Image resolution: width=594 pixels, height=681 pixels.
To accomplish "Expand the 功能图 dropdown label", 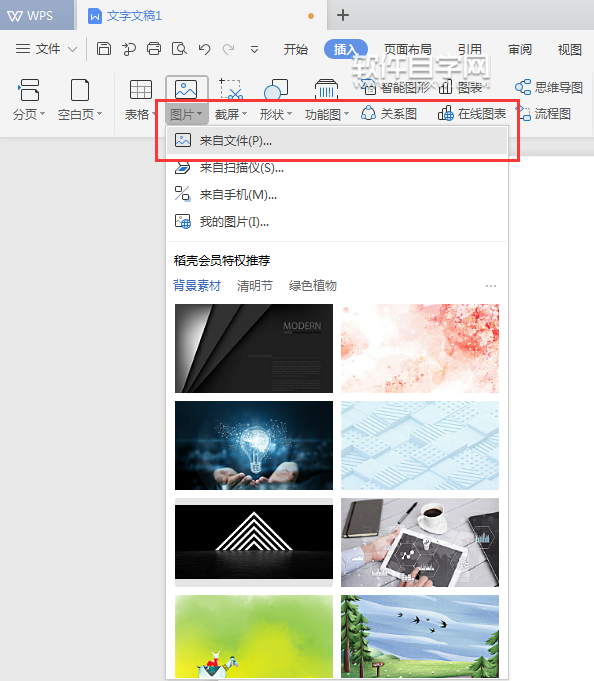I will pos(327,115).
